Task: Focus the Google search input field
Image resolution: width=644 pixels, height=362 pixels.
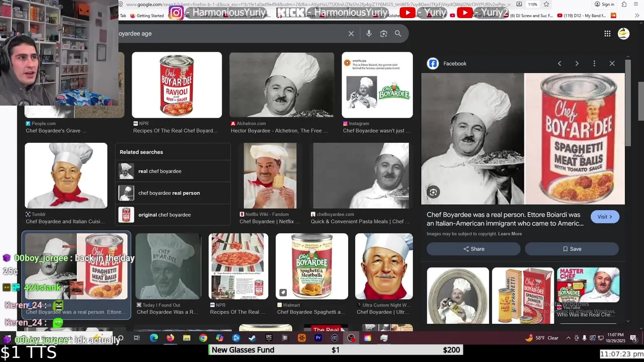Action: (x=231, y=34)
